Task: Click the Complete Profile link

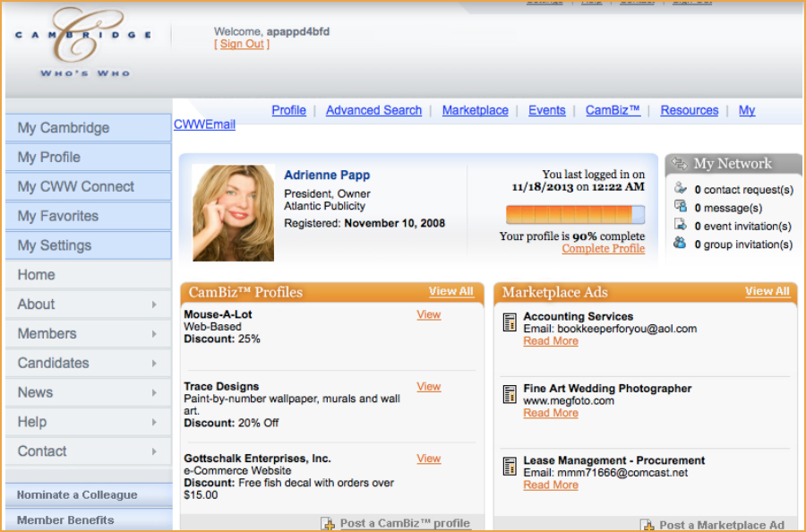Action: coord(603,249)
